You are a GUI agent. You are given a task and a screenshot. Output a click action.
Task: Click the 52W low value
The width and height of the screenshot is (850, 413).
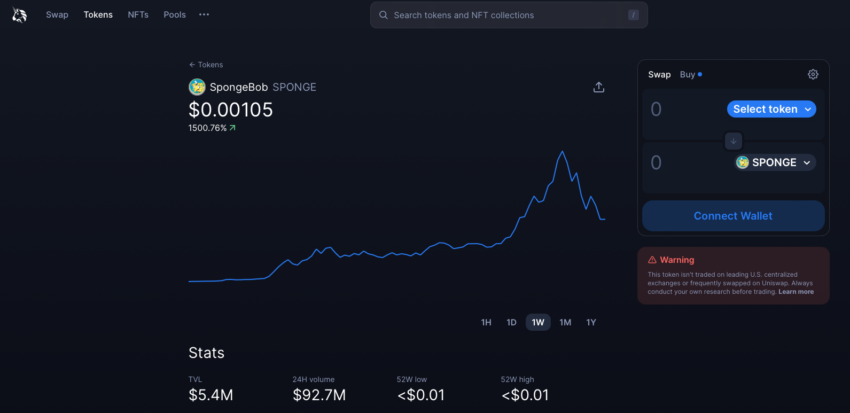[x=421, y=395]
